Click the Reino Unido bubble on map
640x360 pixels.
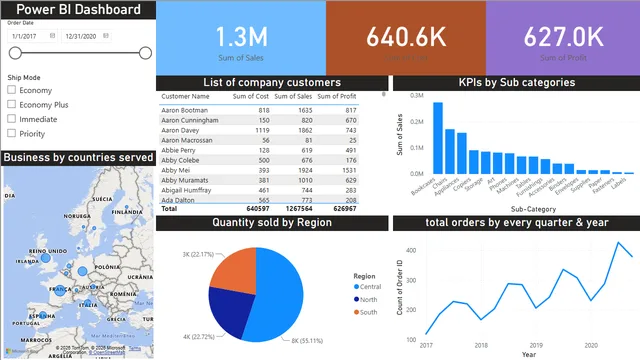(x=46, y=258)
